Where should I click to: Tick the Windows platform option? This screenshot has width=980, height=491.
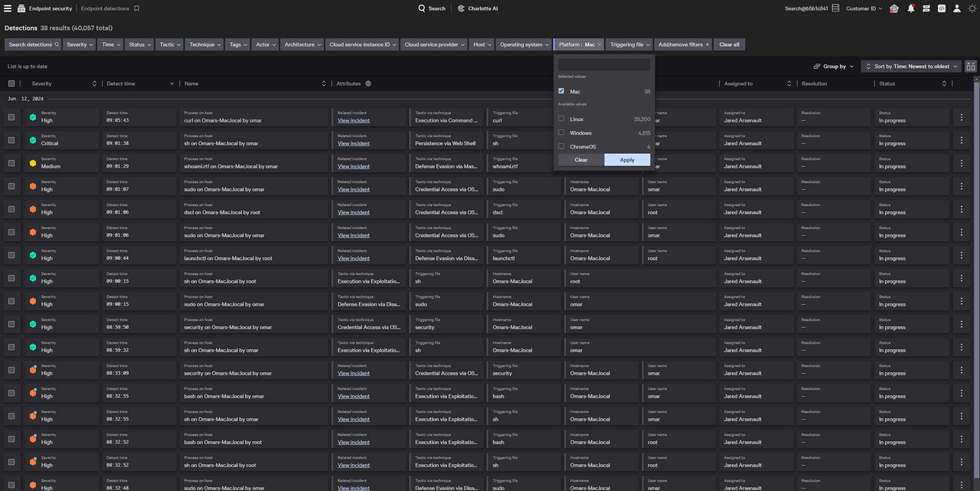pos(561,133)
